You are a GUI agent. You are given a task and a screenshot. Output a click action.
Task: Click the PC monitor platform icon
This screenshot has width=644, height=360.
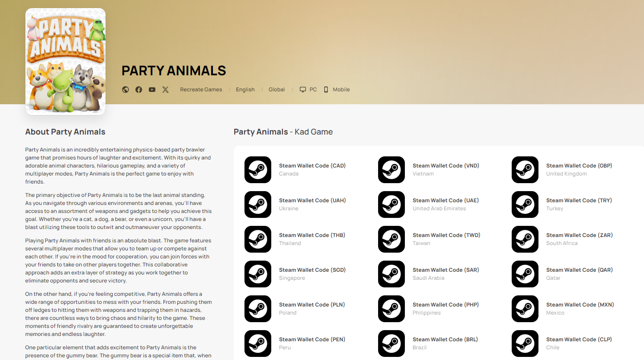pos(303,90)
